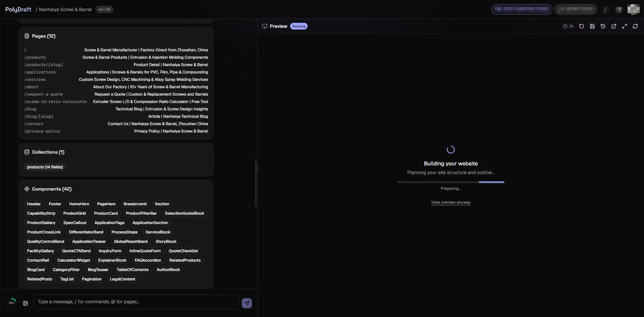Click the CalculatorWidget component tag

click(x=74, y=260)
